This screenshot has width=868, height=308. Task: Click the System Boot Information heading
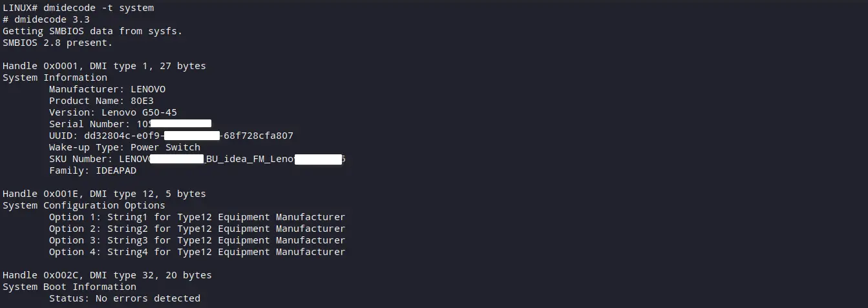pos(69,287)
